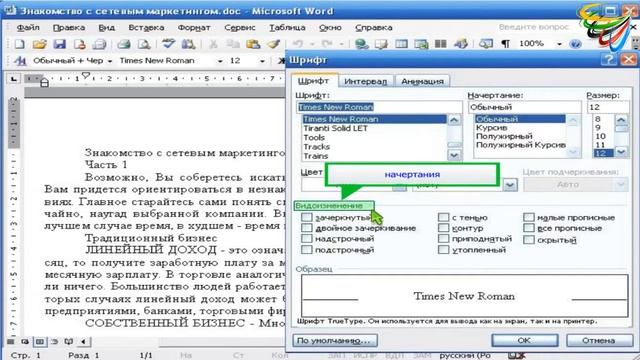Open Print Preview from the toolbar
640x360 pixels.
tap(144, 44)
